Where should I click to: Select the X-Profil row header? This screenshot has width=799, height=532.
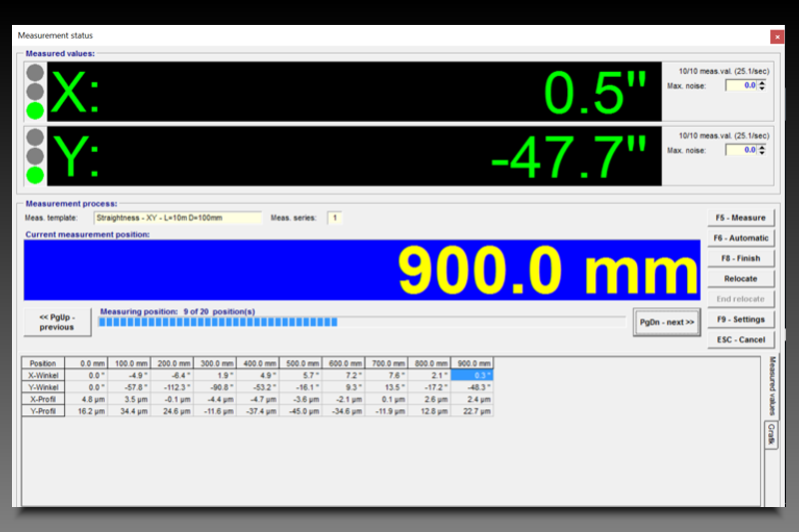tap(43, 399)
